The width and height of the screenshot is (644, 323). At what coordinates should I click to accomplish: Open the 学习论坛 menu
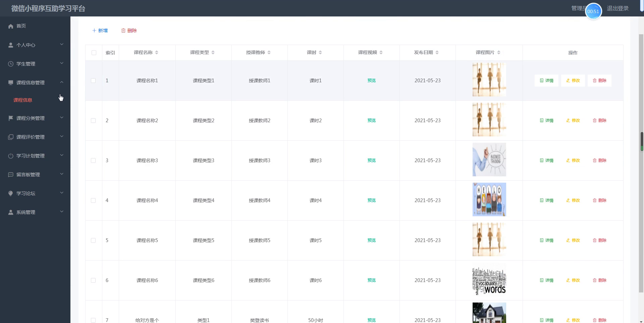(x=35, y=193)
